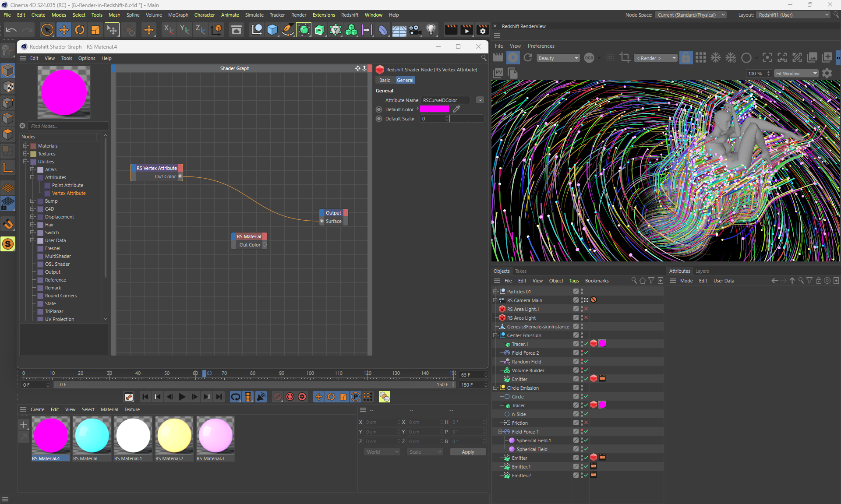This screenshot has width=841, height=504.
Task: Open the Redshift menu in the menu bar
Action: 350,15
